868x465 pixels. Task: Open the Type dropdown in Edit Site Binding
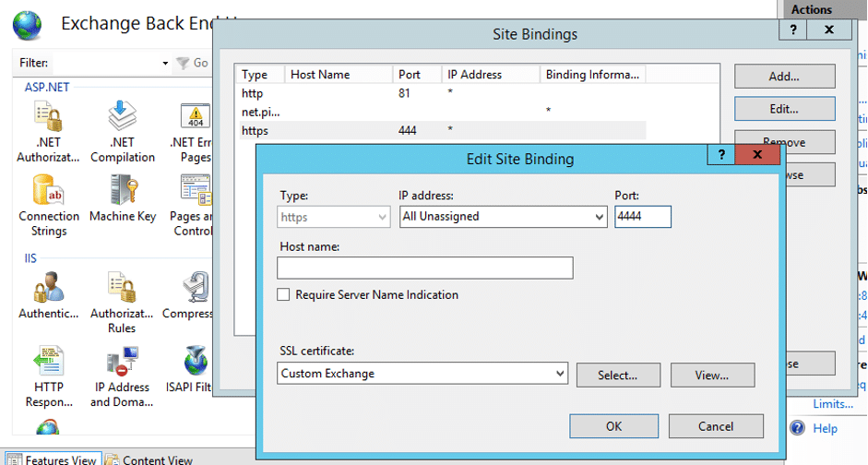(333, 217)
